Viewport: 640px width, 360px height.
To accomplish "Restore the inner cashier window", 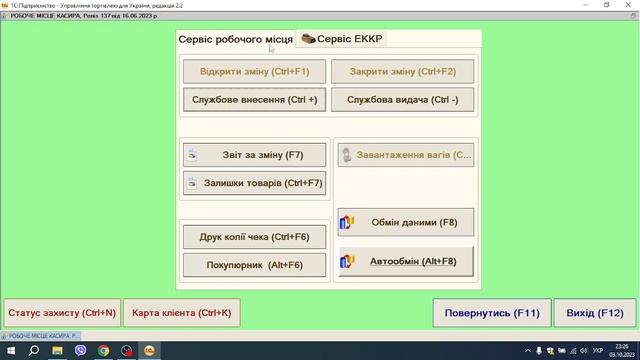I will click(633, 16).
